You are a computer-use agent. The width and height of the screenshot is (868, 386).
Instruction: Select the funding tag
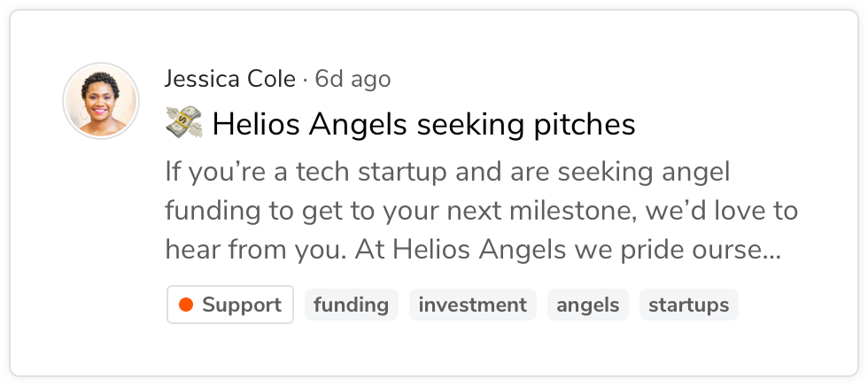(x=351, y=305)
